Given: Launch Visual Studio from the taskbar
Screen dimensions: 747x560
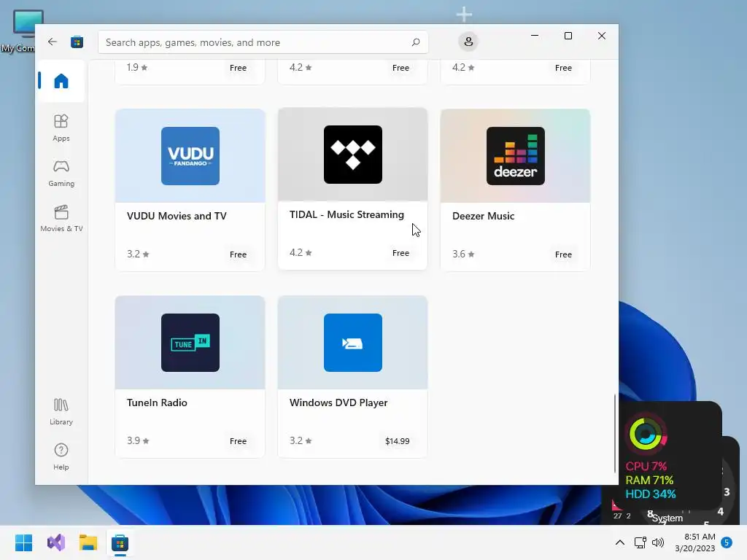Looking at the screenshot, I should [55, 542].
